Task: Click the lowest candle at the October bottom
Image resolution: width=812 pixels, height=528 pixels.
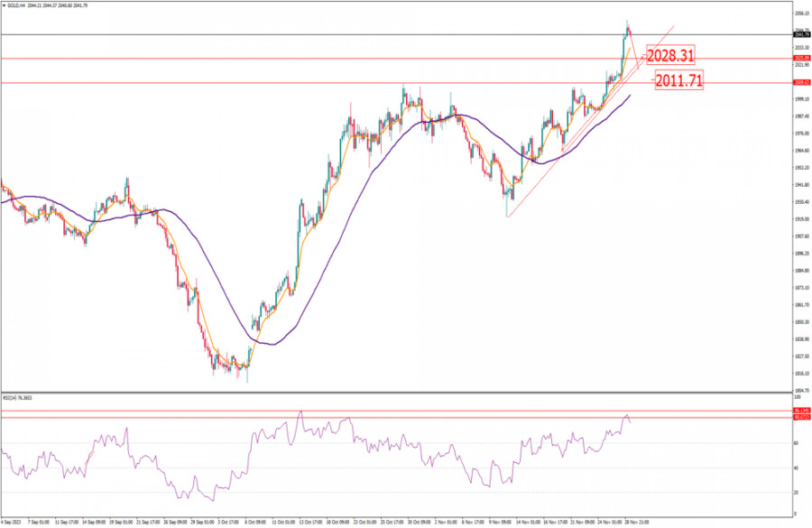Action: coord(246,372)
